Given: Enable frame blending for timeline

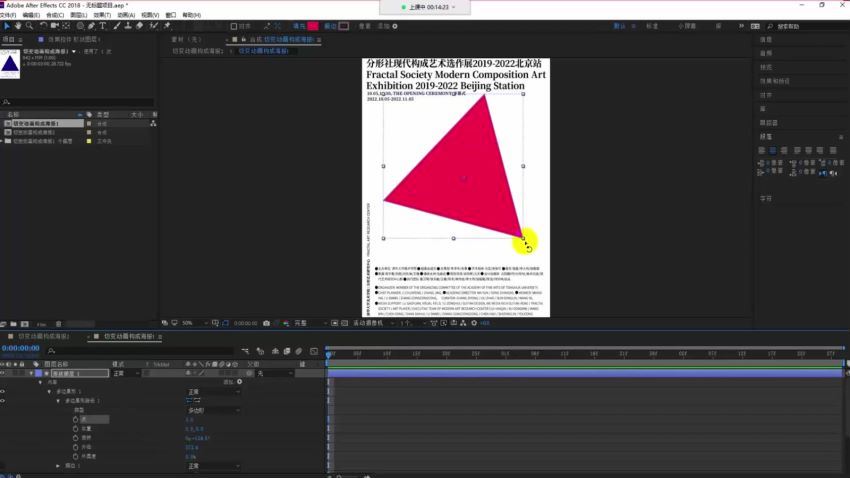Looking at the screenshot, I should [x=287, y=351].
